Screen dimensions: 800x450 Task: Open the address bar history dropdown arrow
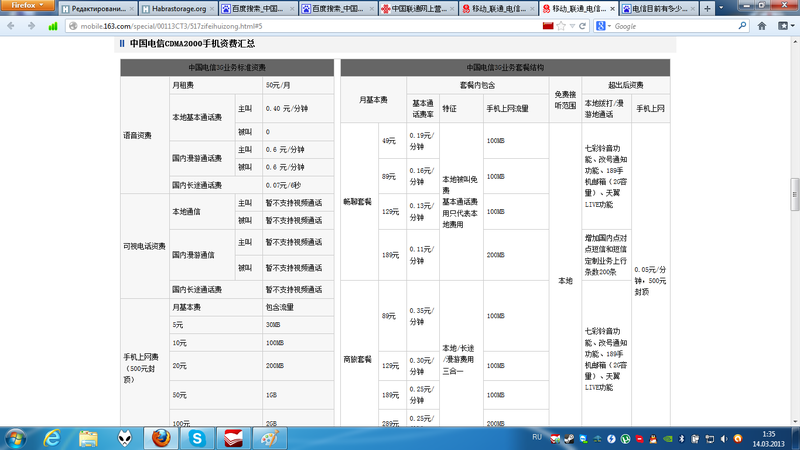(x=572, y=26)
